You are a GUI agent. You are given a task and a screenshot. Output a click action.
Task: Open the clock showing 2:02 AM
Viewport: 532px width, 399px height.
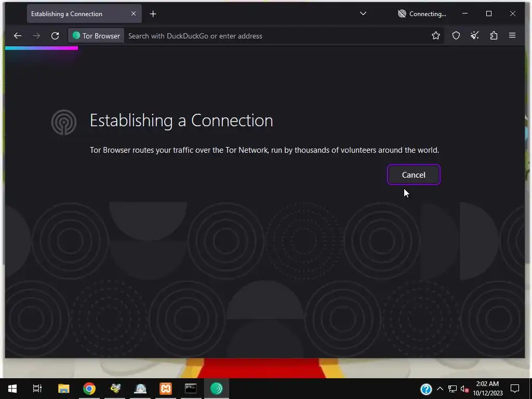coord(487,389)
